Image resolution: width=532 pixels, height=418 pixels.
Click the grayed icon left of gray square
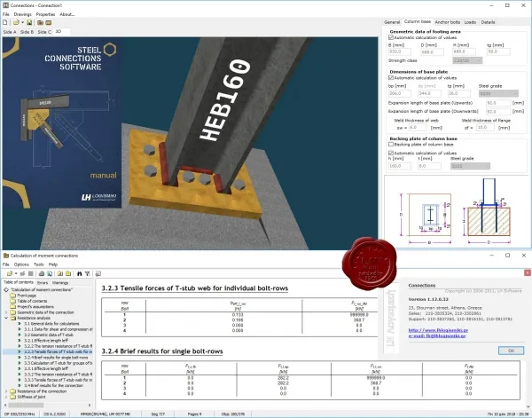pos(22,273)
